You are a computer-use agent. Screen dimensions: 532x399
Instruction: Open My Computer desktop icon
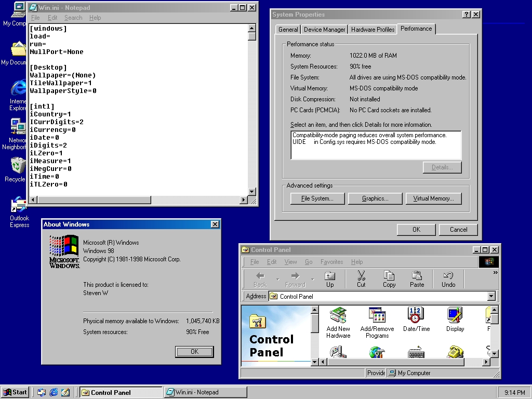click(x=18, y=10)
